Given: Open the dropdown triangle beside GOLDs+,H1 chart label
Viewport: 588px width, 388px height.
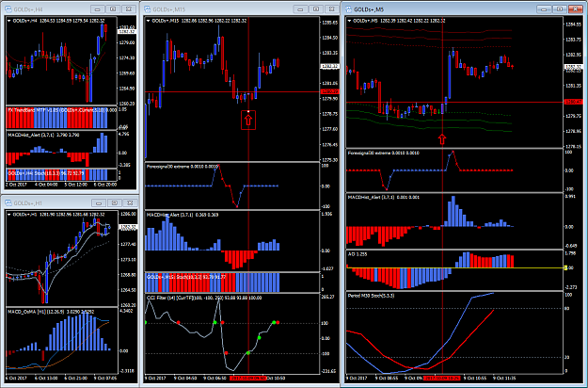Looking at the screenshot, I should tap(9, 215).
